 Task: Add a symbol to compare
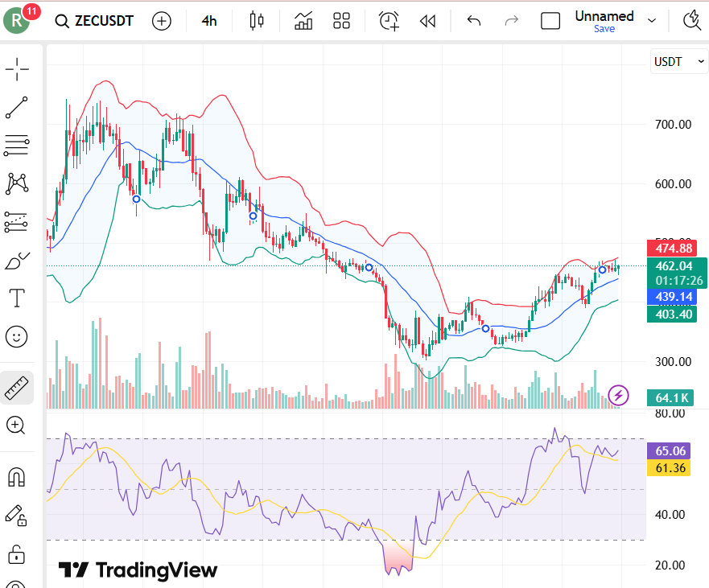pos(162,21)
